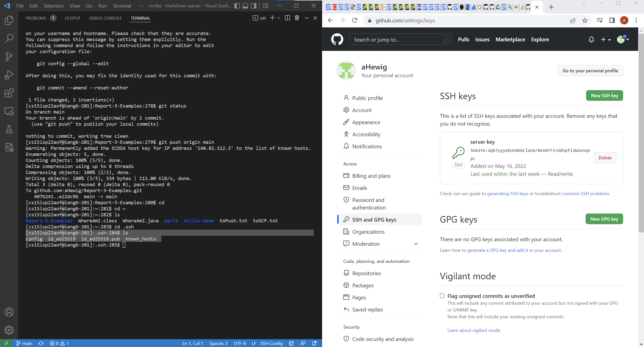Open the Explorer view in activity bar
The height and width of the screenshot is (347, 644).
(9, 20)
